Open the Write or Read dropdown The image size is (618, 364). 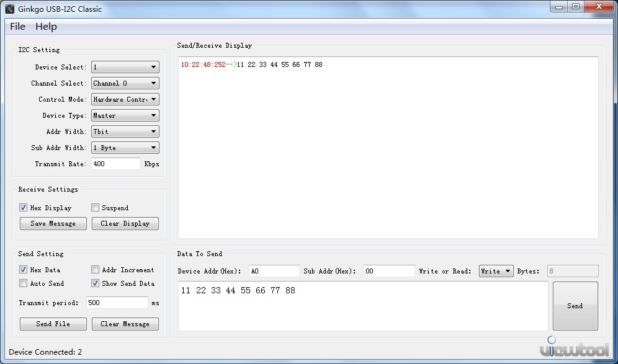click(496, 271)
